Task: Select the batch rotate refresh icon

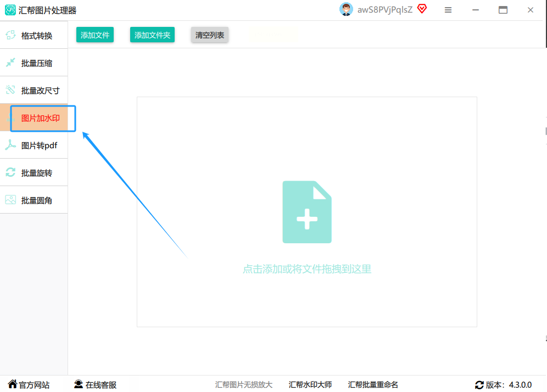Action: point(10,172)
